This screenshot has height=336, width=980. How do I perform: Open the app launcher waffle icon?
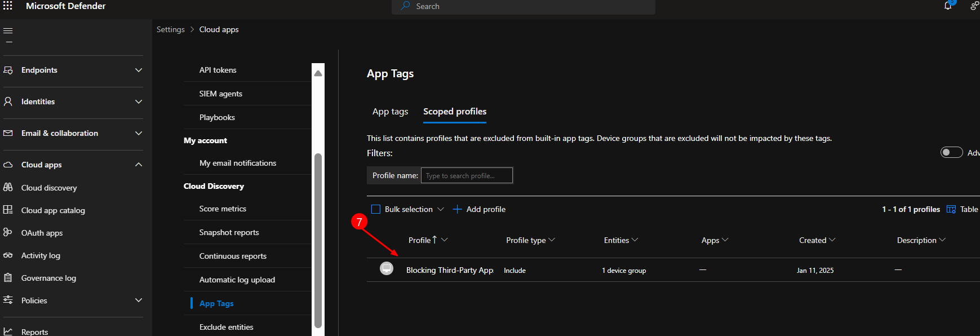(8, 6)
